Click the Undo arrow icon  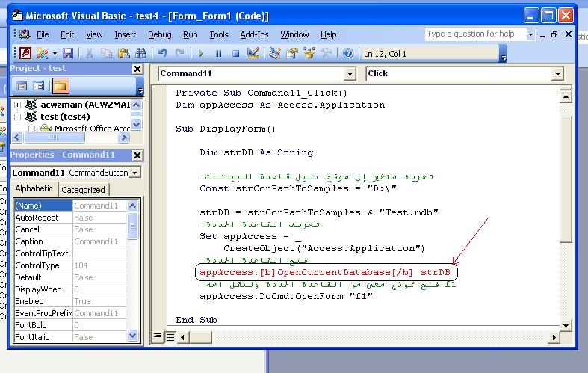coord(162,53)
